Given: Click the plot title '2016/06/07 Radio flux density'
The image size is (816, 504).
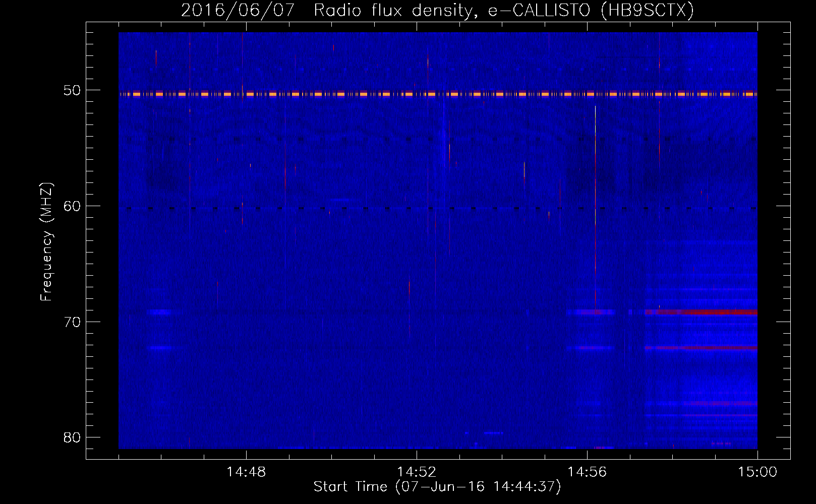Looking at the screenshot, I should 437,10.
